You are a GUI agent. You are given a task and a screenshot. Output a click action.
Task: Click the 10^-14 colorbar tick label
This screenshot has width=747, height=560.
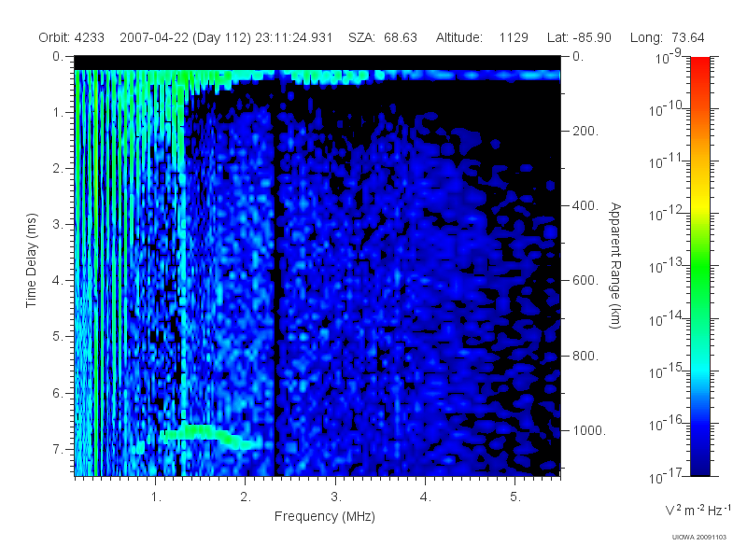tap(666, 319)
